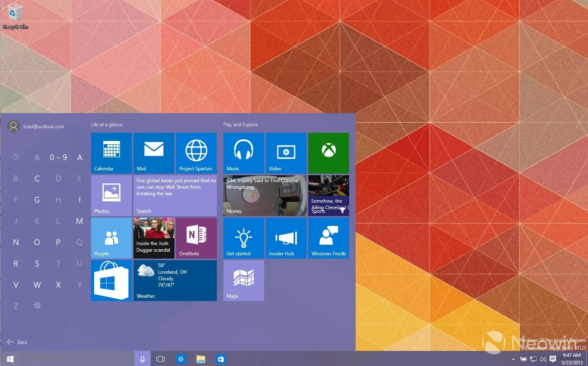Open the Josh Duggar scandal news tile
Image resolution: width=588 pixels, height=366 pixels.
(154, 238)
